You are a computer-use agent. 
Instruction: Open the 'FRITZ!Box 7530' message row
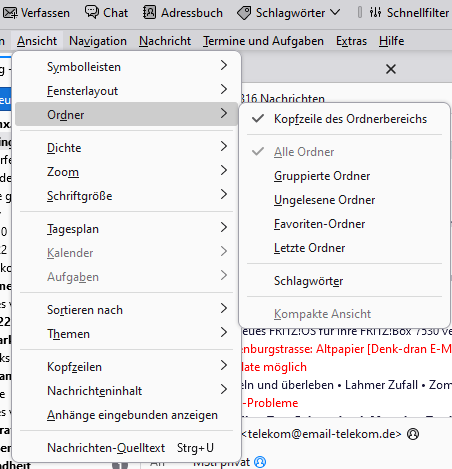click(x=347, y=332)
